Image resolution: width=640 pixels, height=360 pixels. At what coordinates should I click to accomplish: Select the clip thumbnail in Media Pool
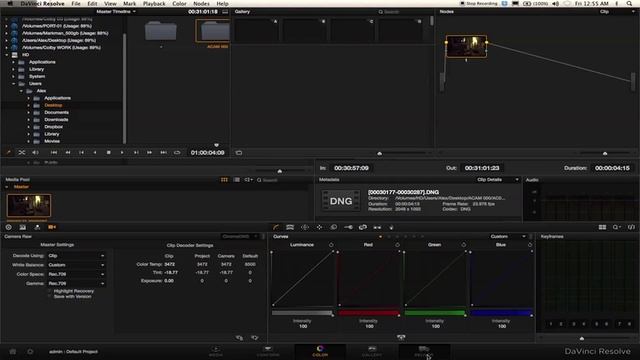[x=29, y=205]
